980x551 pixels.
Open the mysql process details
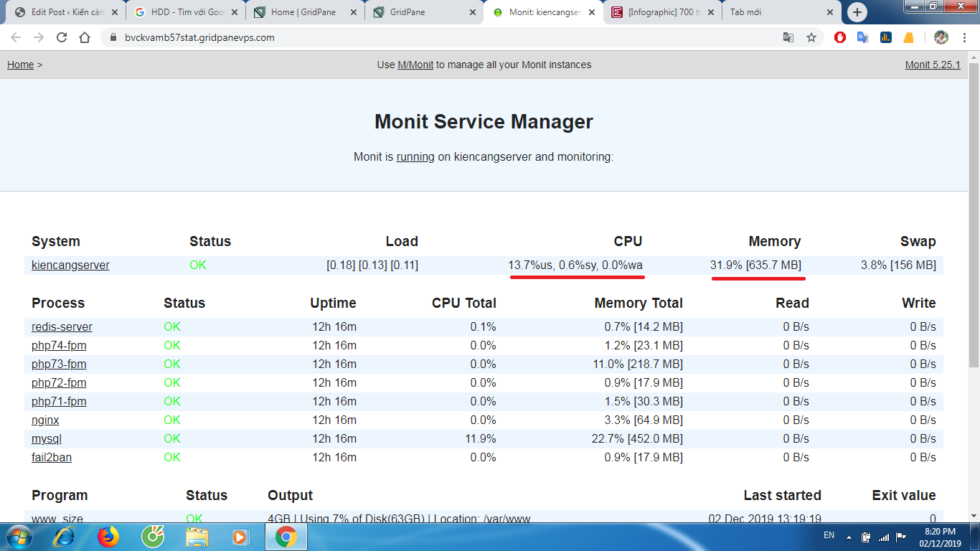point(45,438)
